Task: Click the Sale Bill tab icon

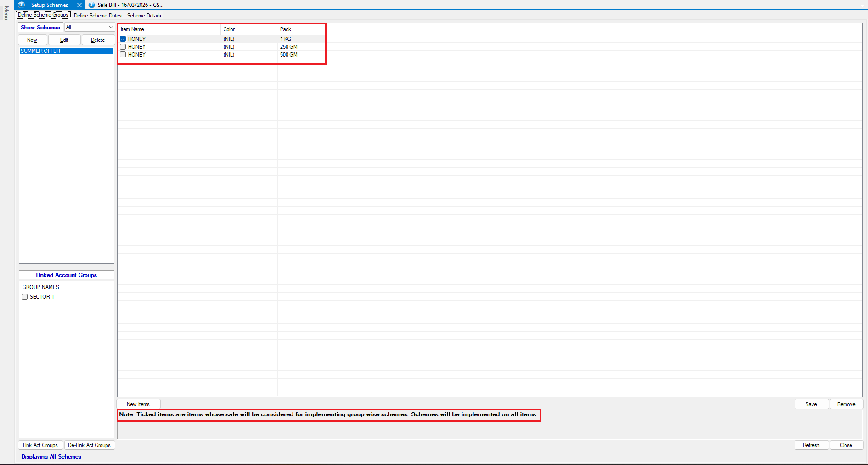Action: click(91, 5)
